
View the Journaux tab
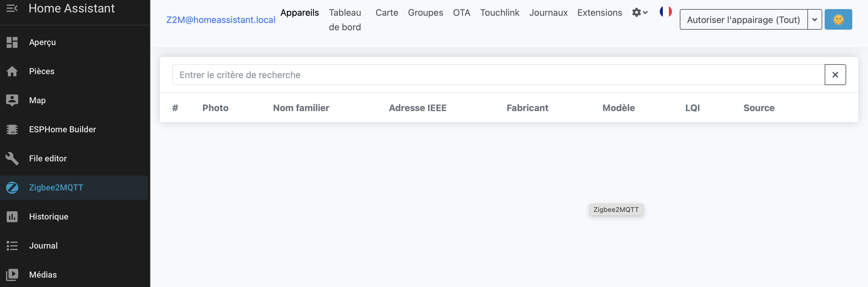click(x=548, y=13)
